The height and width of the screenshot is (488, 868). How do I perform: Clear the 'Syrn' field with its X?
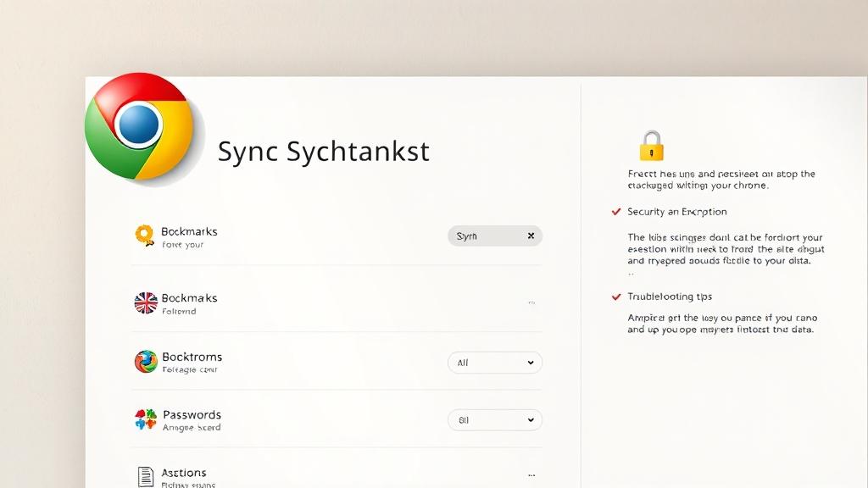tap(531, 236)
